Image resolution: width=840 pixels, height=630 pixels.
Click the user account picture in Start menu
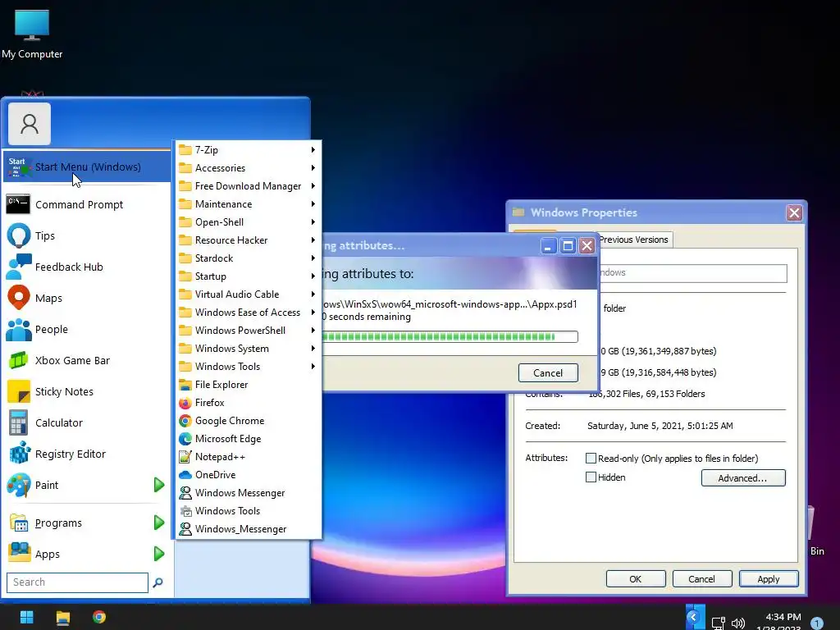[30, 124]
